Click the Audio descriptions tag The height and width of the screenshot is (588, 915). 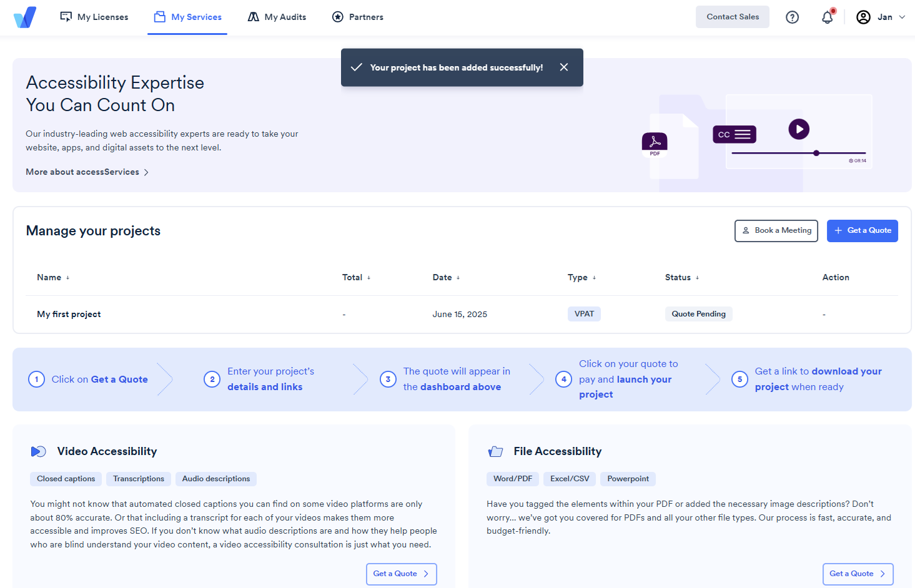click(216, 479)
